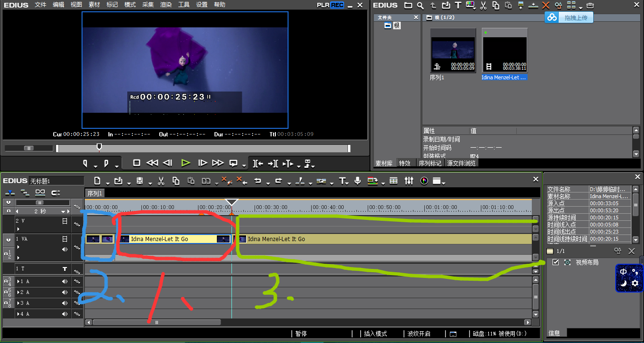
Task: Click the orange X Delete icon in bin
Action: (x=546, y=5)
